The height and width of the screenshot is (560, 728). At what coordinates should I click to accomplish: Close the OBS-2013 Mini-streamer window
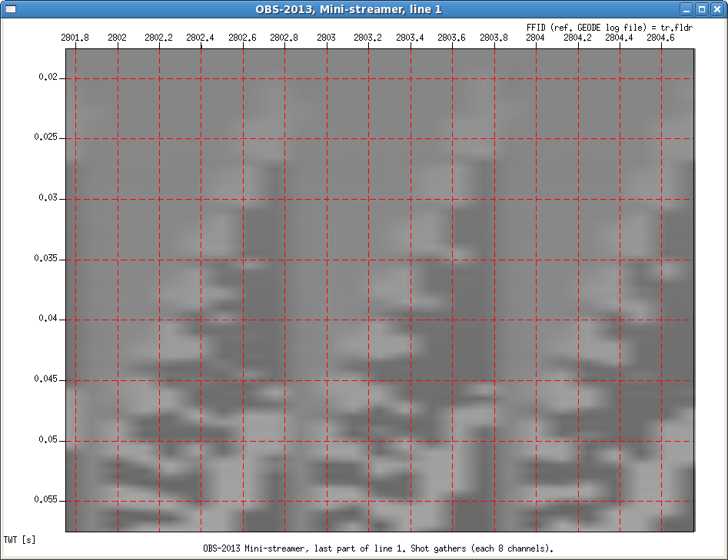coord(717,9)
